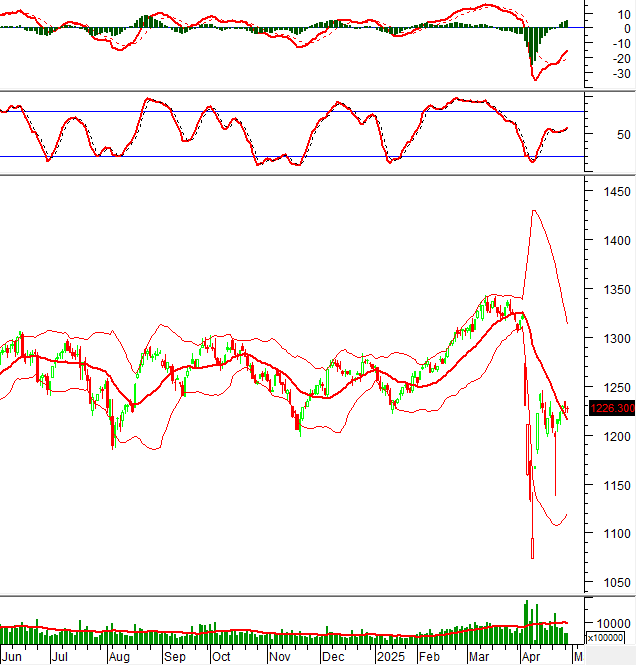Image resolution: width=636 pixels, height=665 pixels.
Task: Click the MACD axis label -20
Action: pyautogui.click(x=622, y=59)
